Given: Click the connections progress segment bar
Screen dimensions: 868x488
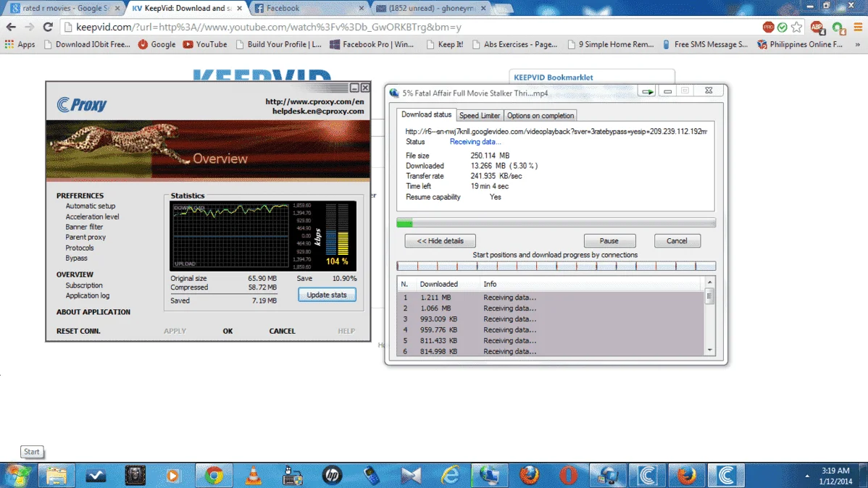Looking at the screenshot, I should pyautogui.click(x=556, y=266).
